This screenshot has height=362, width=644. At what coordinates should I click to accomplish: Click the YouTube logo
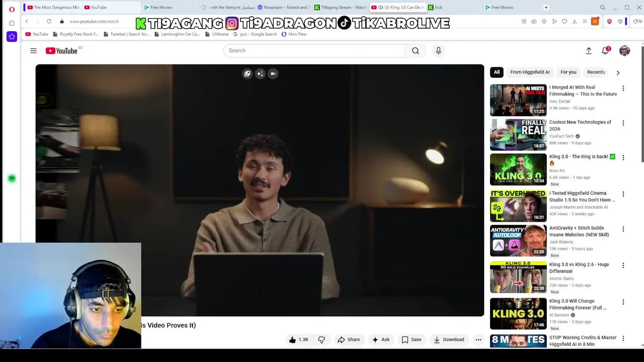click(x=61, y=51)
